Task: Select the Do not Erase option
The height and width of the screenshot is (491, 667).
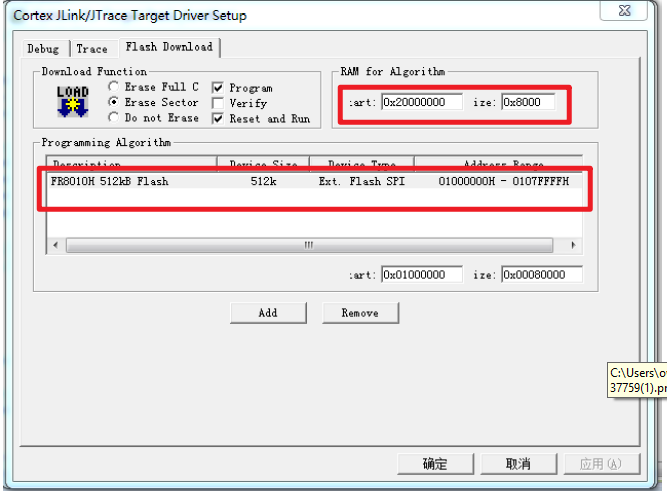Action: point(114,118)
